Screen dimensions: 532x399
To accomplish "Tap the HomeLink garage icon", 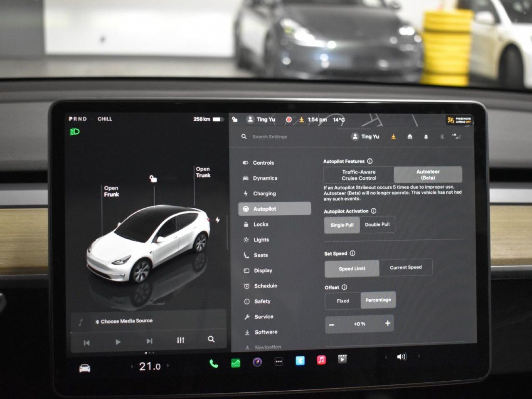I will coord(410,137).
